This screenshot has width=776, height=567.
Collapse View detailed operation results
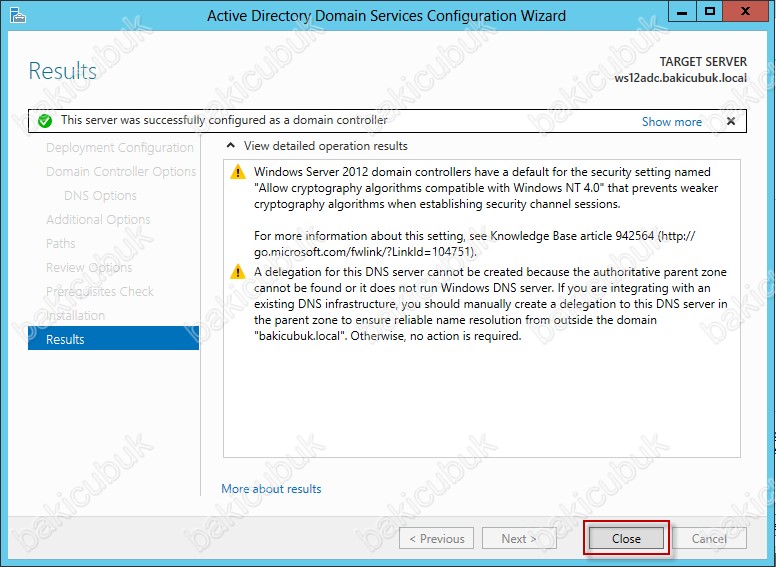tap(230, 146)
